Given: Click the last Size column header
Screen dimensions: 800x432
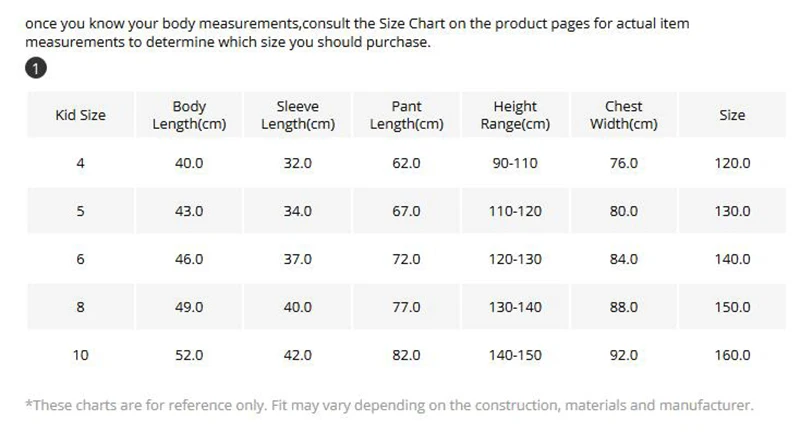Looking at the screenshot, I should point(733,115).
